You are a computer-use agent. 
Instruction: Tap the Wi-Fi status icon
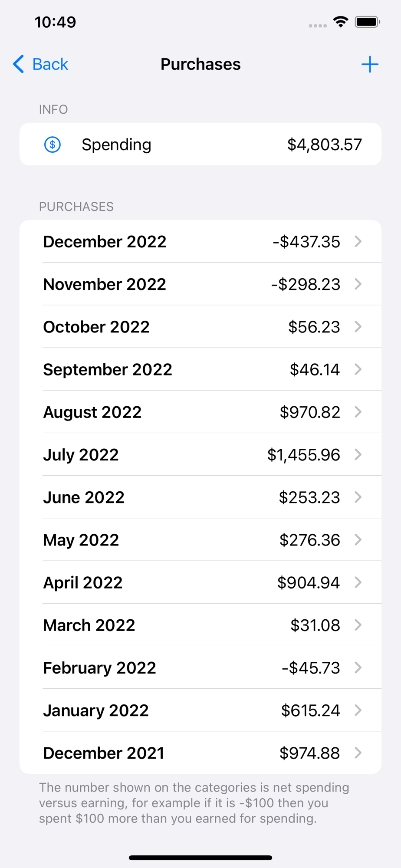(341, 22)
